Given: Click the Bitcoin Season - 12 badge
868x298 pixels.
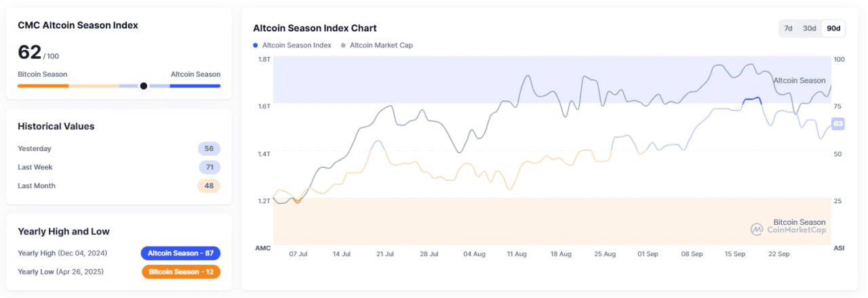Looking at the screenshot, I should coord(181,272).
